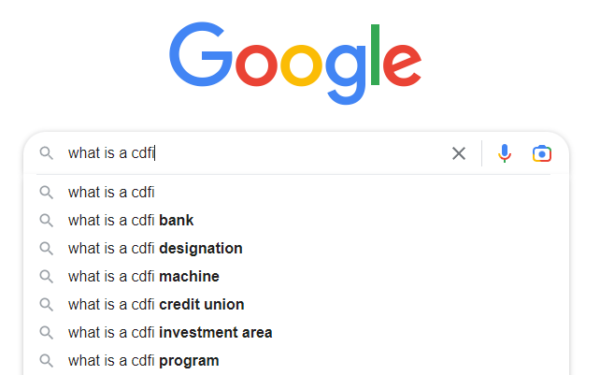Select 'what is a cdfi program' suggestion

point(296,360)
